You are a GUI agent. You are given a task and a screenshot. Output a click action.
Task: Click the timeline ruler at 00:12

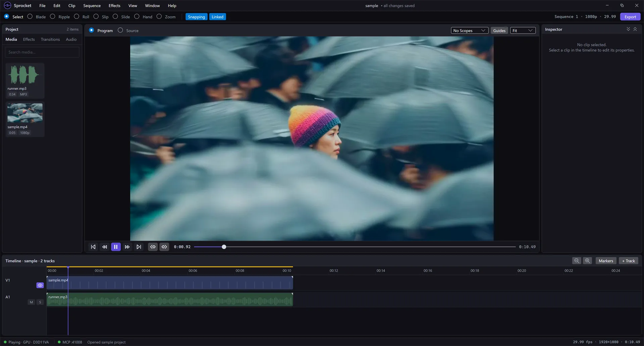click(334, 271)
